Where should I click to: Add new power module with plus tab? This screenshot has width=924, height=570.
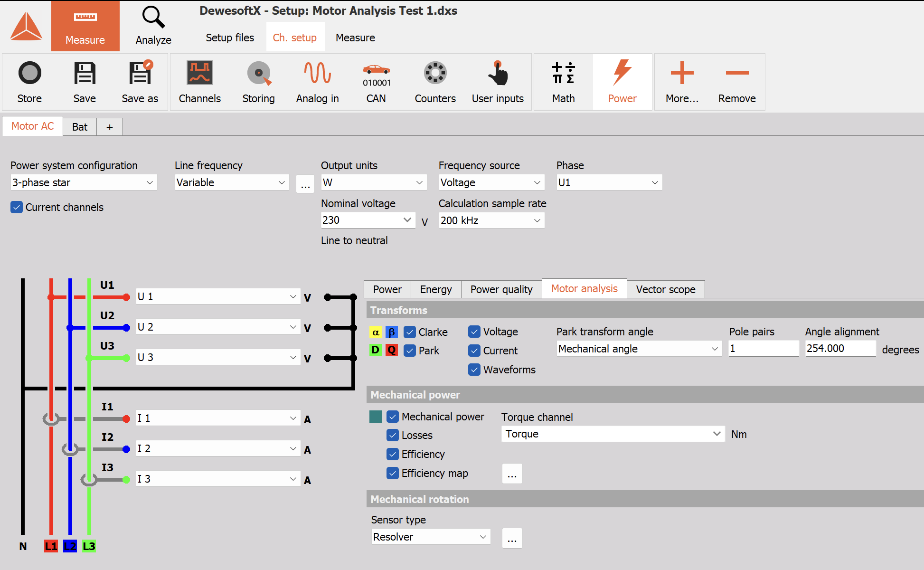[110, 127]
